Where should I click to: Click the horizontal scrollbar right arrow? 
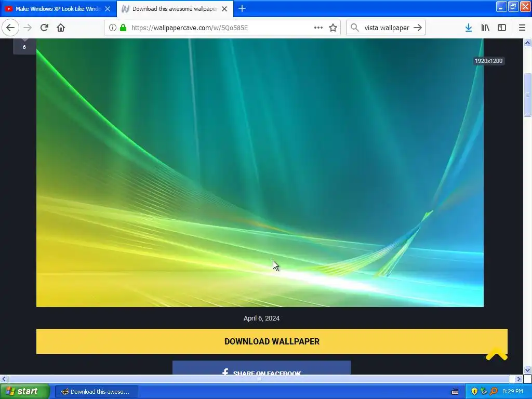(518, 379)
